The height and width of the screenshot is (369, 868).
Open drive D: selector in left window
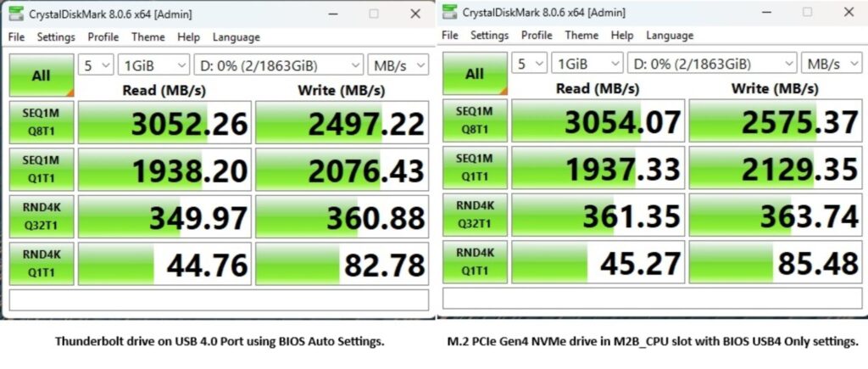pos(279,65)
